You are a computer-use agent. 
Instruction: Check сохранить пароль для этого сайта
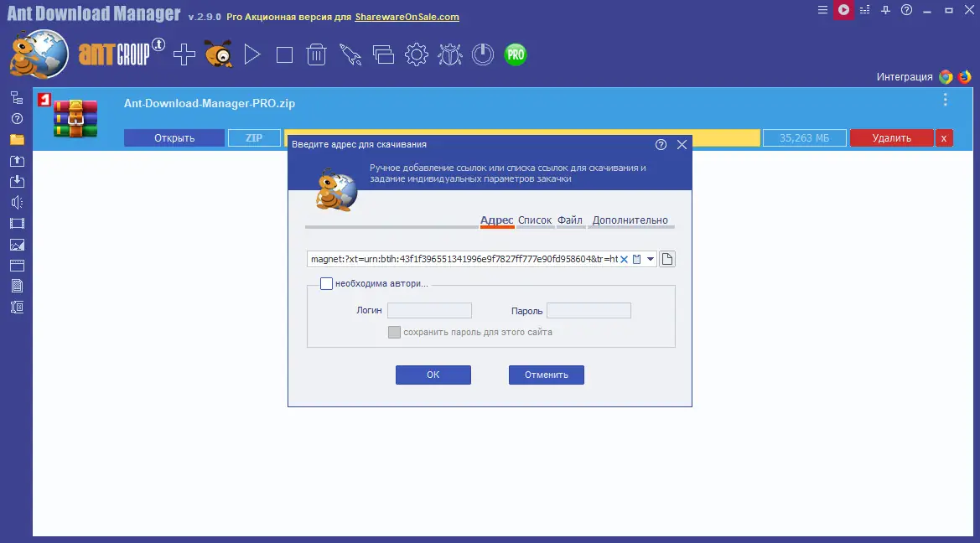coord(394,332)
